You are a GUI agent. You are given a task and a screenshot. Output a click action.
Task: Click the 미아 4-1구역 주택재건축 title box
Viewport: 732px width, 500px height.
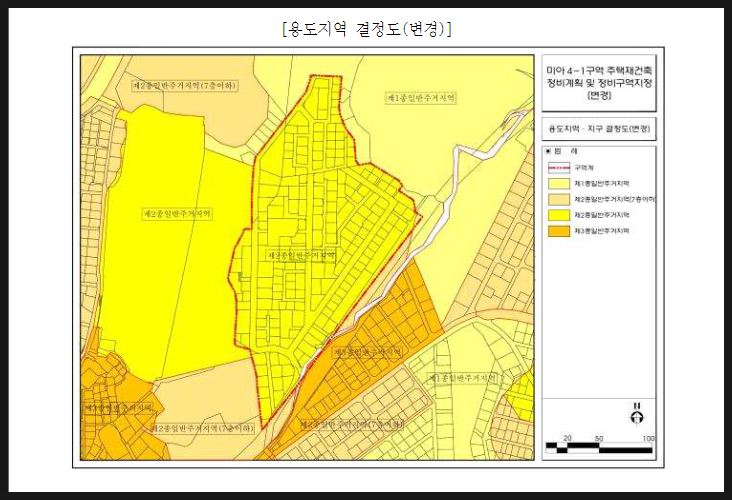pos(599,83)
